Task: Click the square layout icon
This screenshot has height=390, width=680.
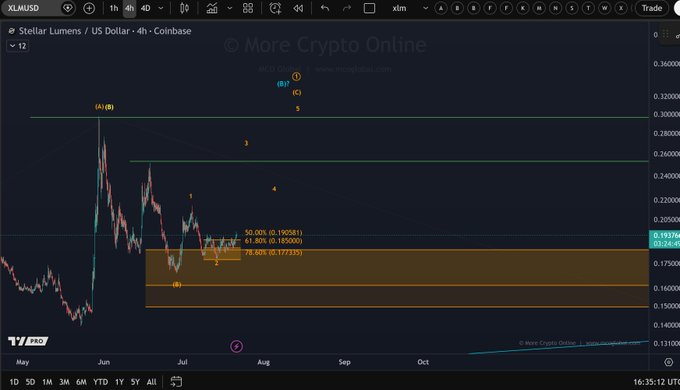Action: tap(369, 8)
